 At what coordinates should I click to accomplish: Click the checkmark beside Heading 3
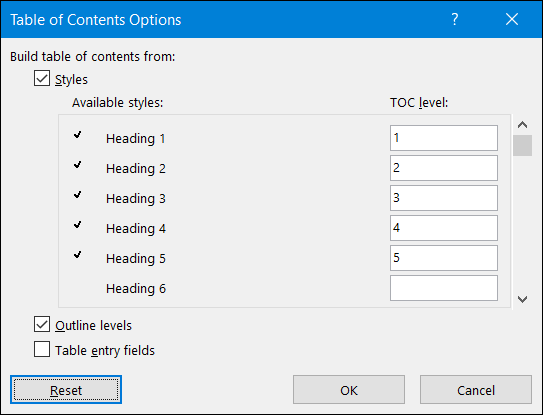pyautogui.click(x=78, y=195)
